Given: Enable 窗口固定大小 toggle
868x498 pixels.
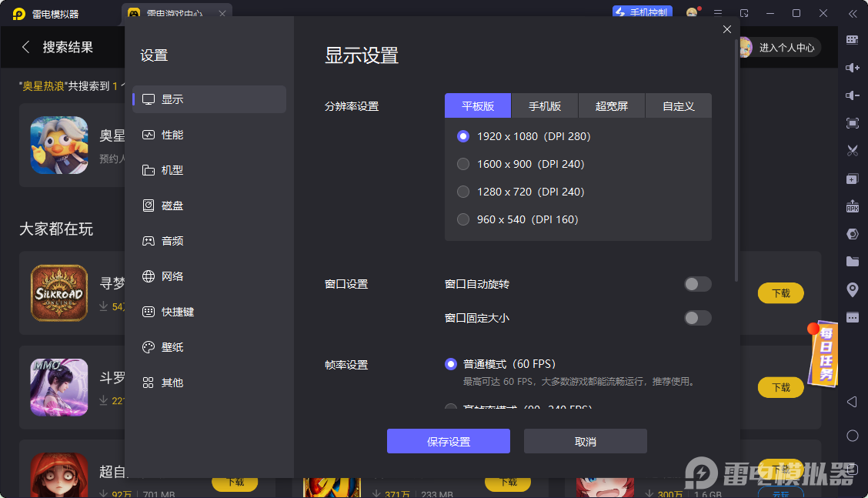Looking at the screenshot, I should coord(697,318).
